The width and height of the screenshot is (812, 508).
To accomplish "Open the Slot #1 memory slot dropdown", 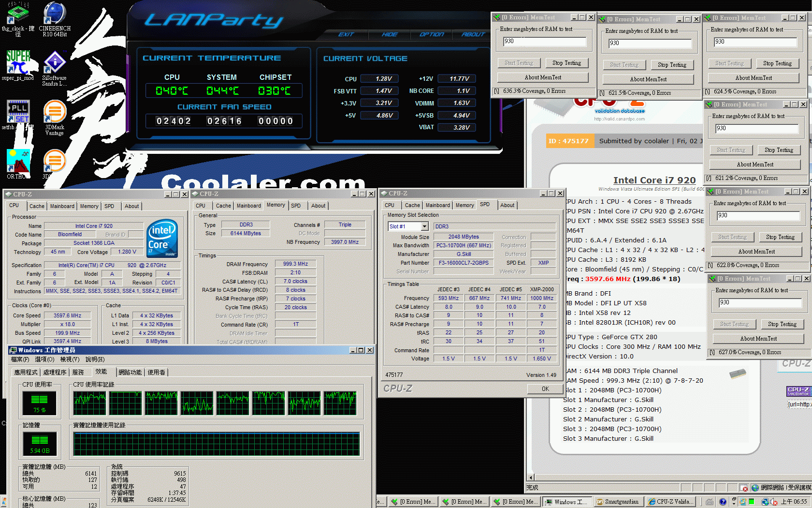I will coord(424,226).
